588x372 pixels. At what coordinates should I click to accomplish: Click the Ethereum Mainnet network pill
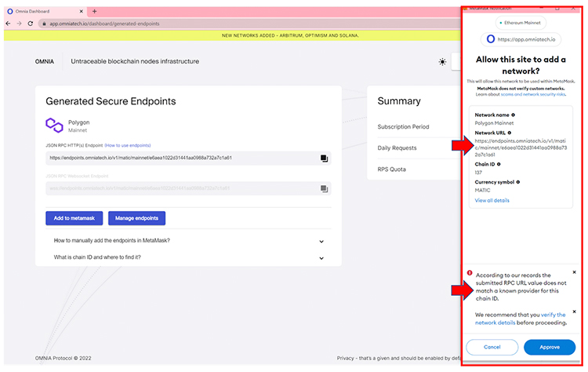pyautogui.click(x=521, y=23)
